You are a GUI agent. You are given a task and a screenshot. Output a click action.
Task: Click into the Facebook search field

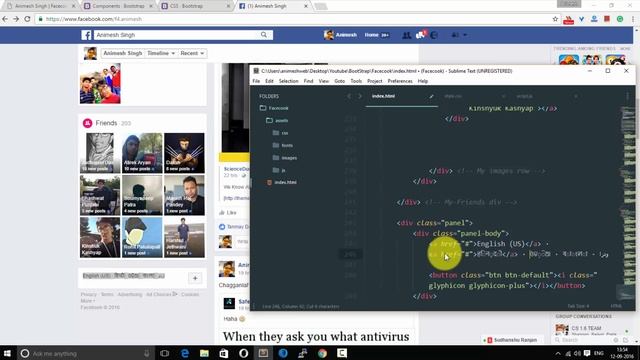point(176,35)
